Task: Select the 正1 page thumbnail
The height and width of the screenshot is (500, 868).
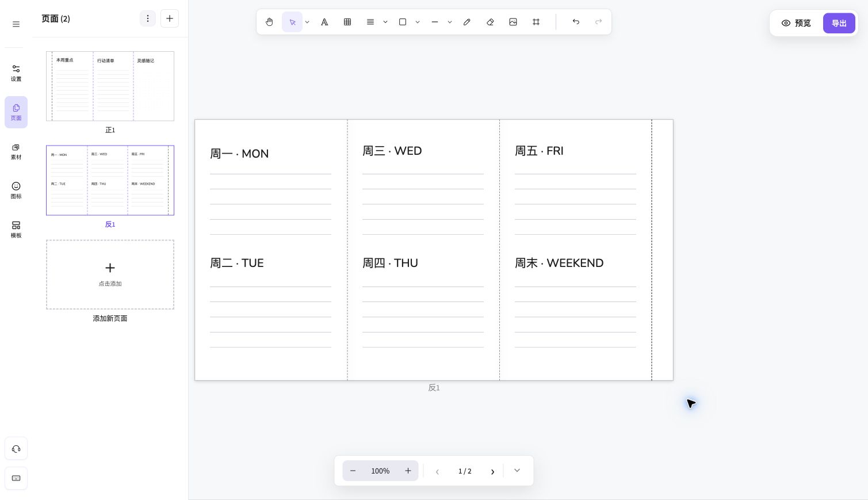Action: click(x=110, y=86)
